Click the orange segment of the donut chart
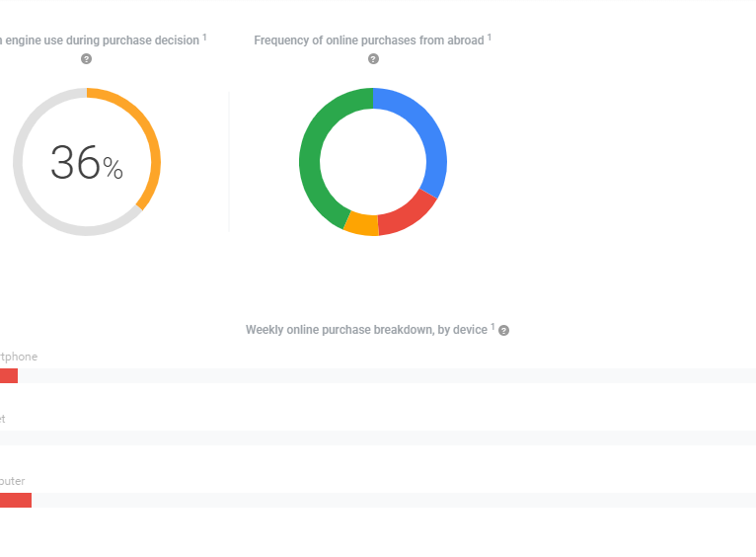756x557 pixels. pos(361,224)
